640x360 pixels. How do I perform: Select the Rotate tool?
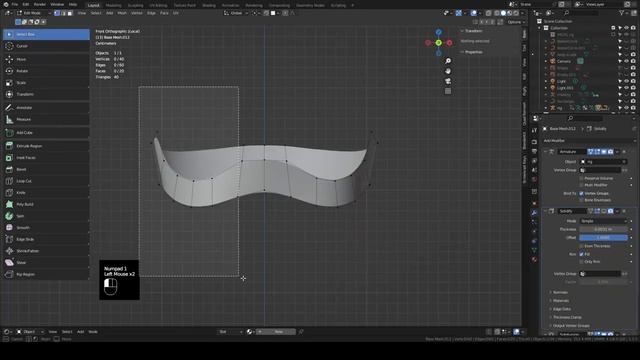tap(46, 71)
